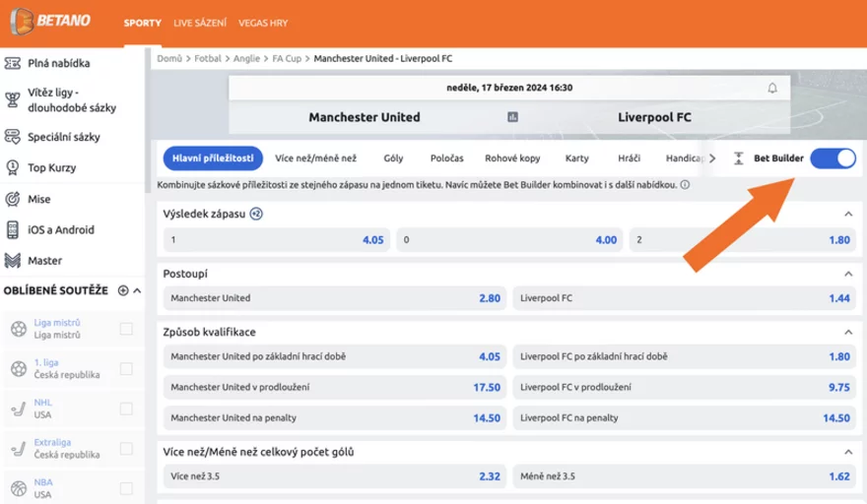Click the NHL hockey stick icon

[x=19, y=409]
